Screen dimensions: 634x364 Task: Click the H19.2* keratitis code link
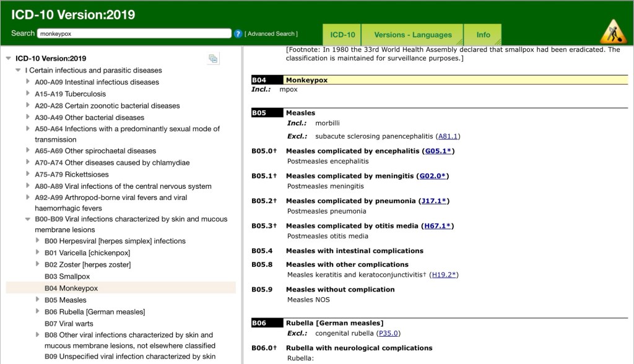(444, 275)
